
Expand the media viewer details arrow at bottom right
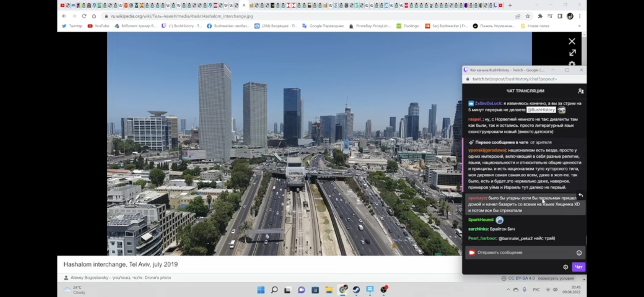pyautogui.click(x=584, y=279)
